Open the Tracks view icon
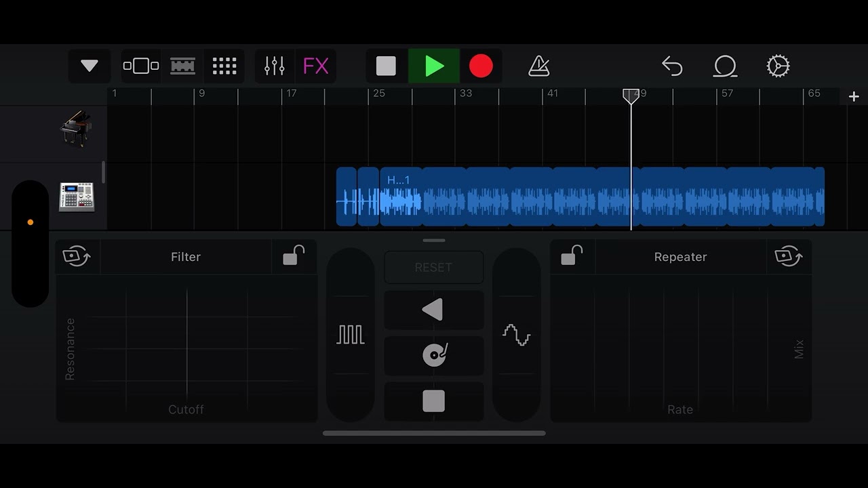 click(182, 66)
